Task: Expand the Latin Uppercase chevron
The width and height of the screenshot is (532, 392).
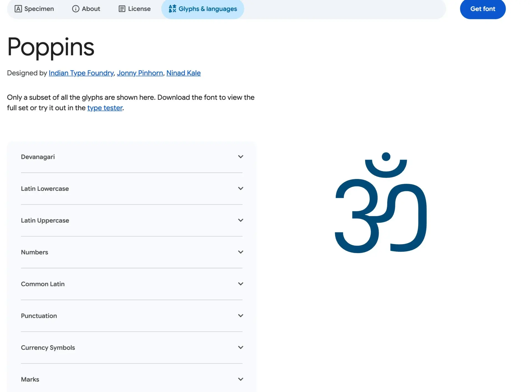Action: point(241,220)
